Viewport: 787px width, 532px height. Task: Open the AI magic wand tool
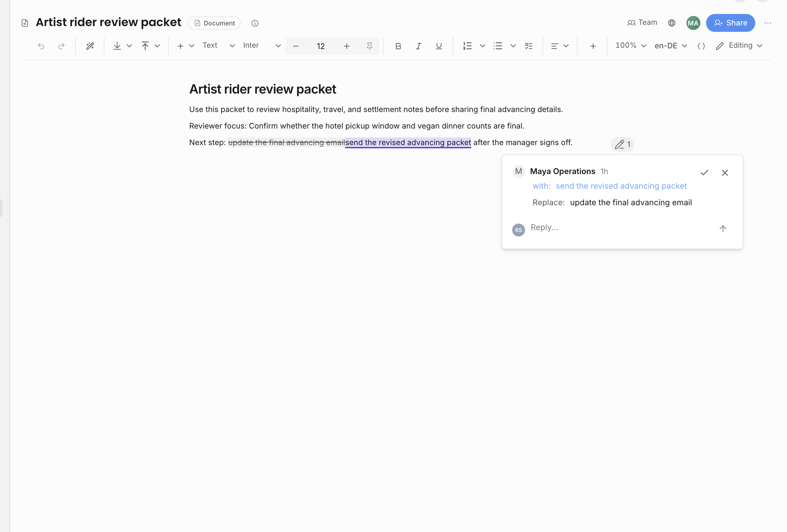[90, 46]
